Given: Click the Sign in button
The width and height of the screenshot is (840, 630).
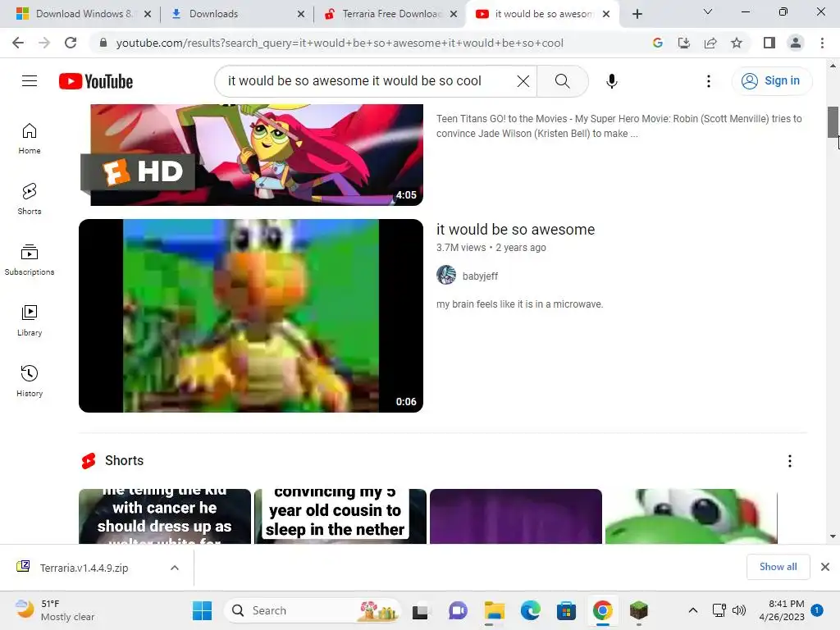Looking at the screenshot, I should click(771, 81).
